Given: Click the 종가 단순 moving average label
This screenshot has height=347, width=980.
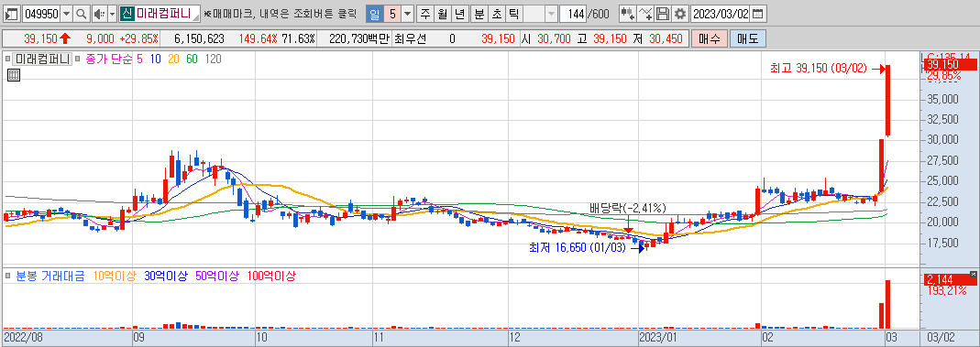Looking at the screenshot, I should 109,60.
